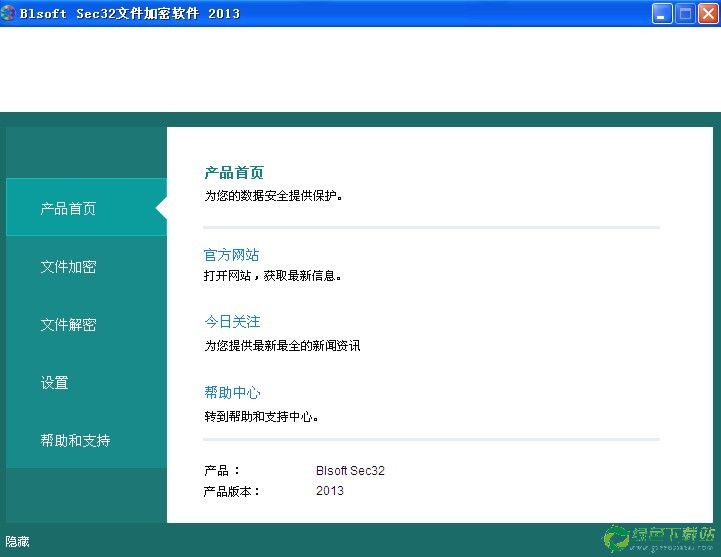The width and height of the screenshot is (721, 557).
Task: Close the Blsoft Sec32 window
Action: click(708, 14)
